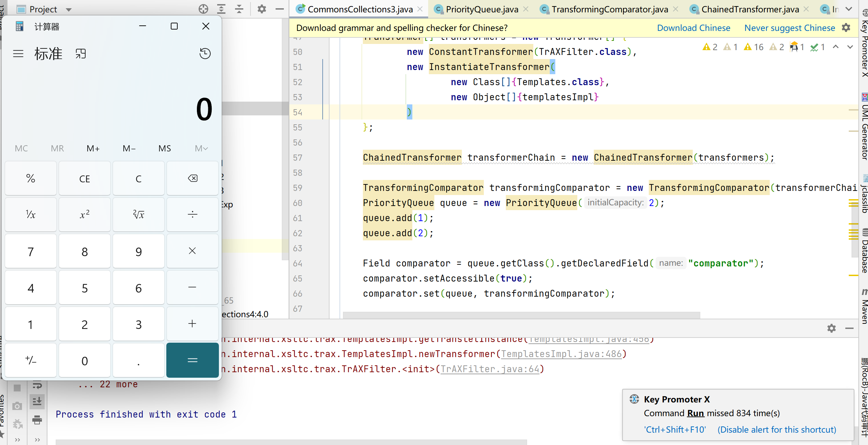868x445 pixels.
Task: Open TrAXFilter.java:64 stack trace link
Action: (490, 369)
